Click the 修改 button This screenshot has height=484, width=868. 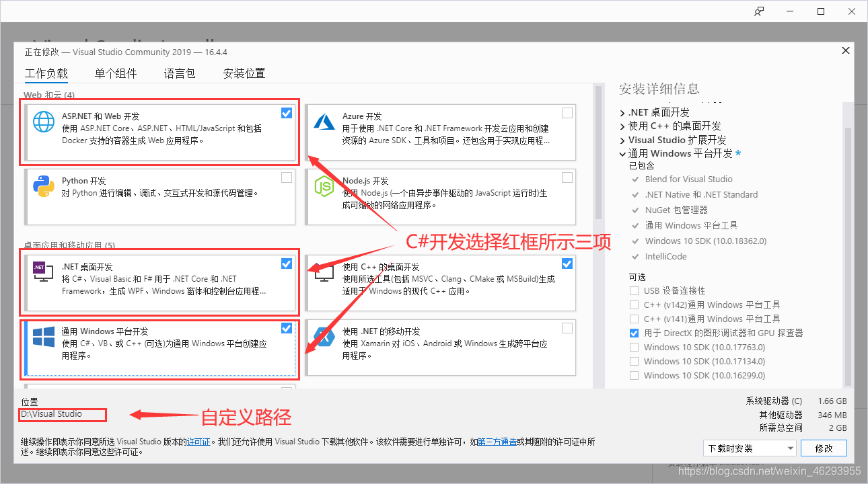(824, 448)
